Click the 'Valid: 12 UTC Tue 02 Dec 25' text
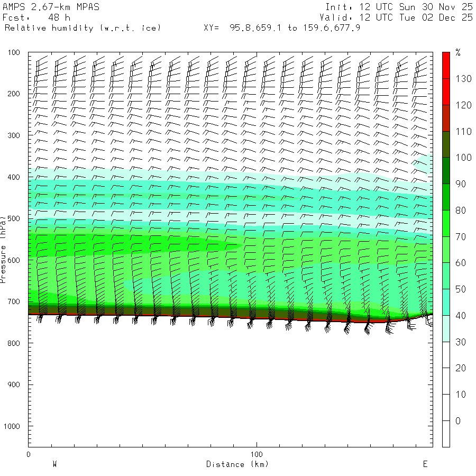 396,17
